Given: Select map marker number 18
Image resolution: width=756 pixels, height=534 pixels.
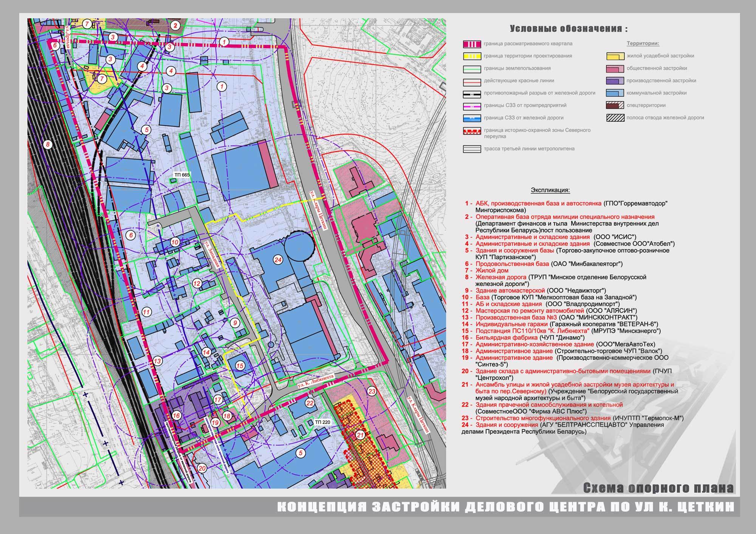Looking at the screenshot, I should point(227,416).
